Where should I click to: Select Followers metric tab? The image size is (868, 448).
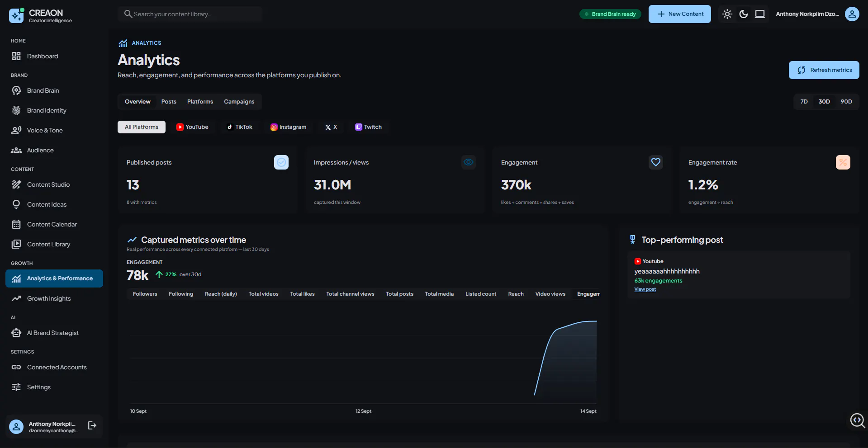tap(145, 294)
